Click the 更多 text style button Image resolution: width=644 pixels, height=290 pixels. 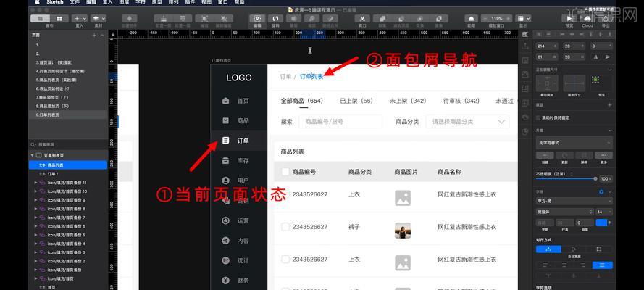[x=603, y=155]
